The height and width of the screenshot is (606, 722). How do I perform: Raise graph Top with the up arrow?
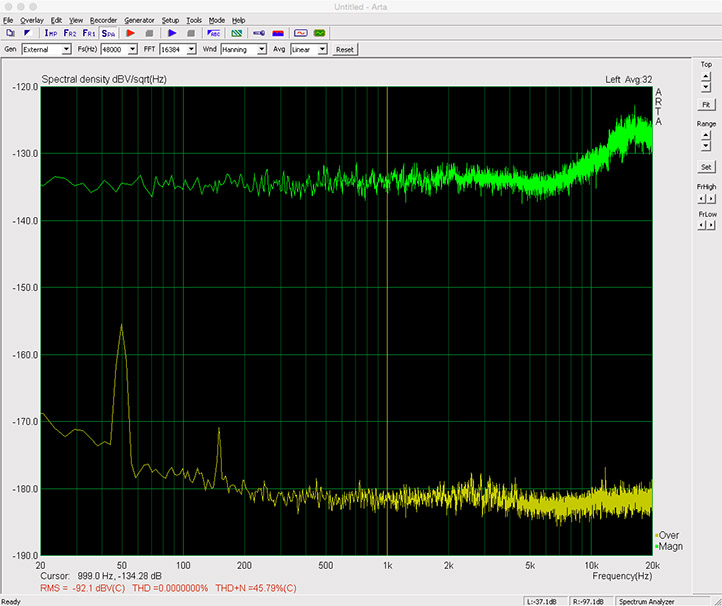pos(706,76)
